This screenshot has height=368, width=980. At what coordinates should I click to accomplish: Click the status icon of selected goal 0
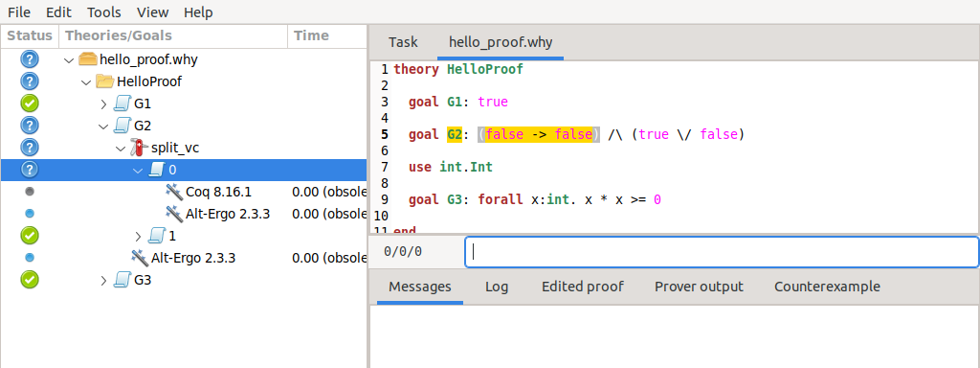click(30, 169)
